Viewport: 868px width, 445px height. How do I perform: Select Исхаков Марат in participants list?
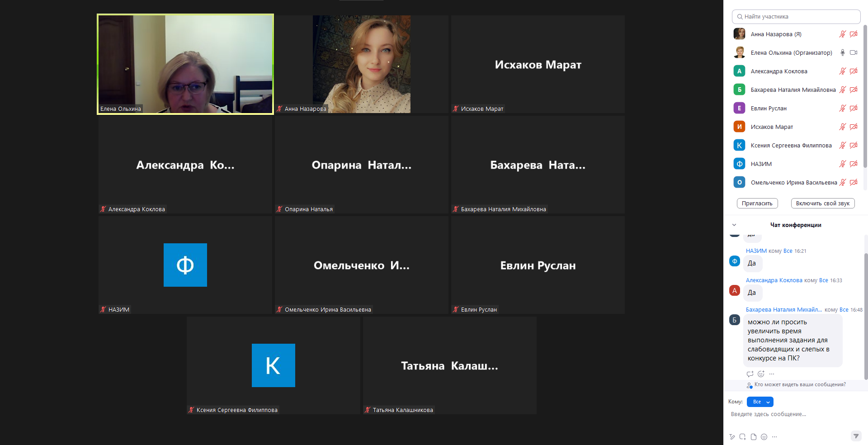[x=772, y=127]
